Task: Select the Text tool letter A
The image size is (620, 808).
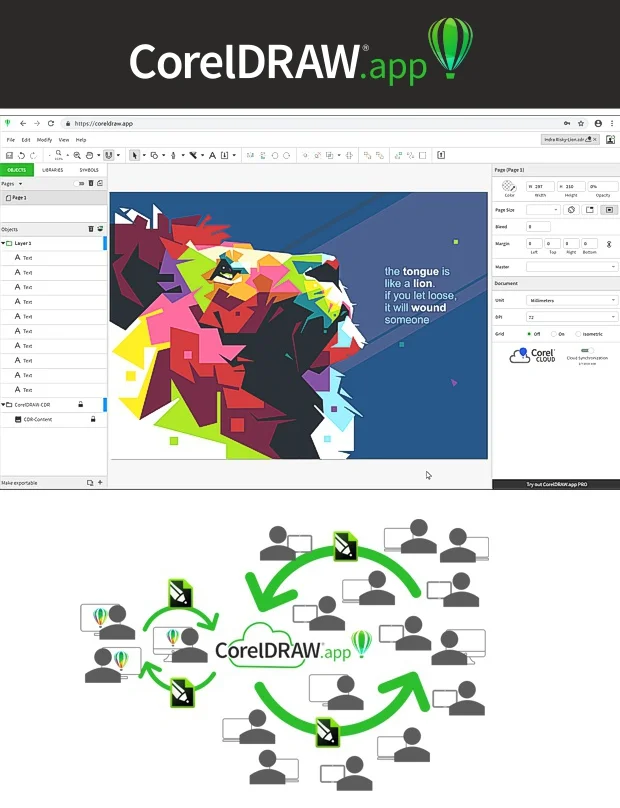Action: [212, 155]
